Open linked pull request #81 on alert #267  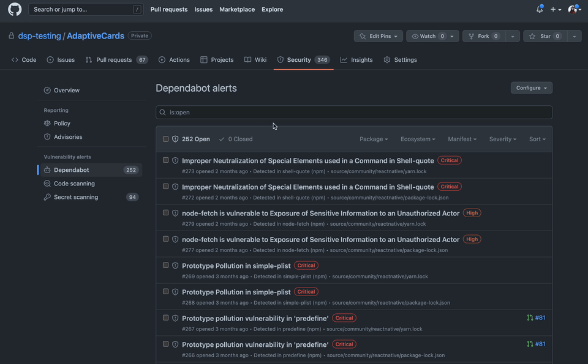click(x=540, y=318)
